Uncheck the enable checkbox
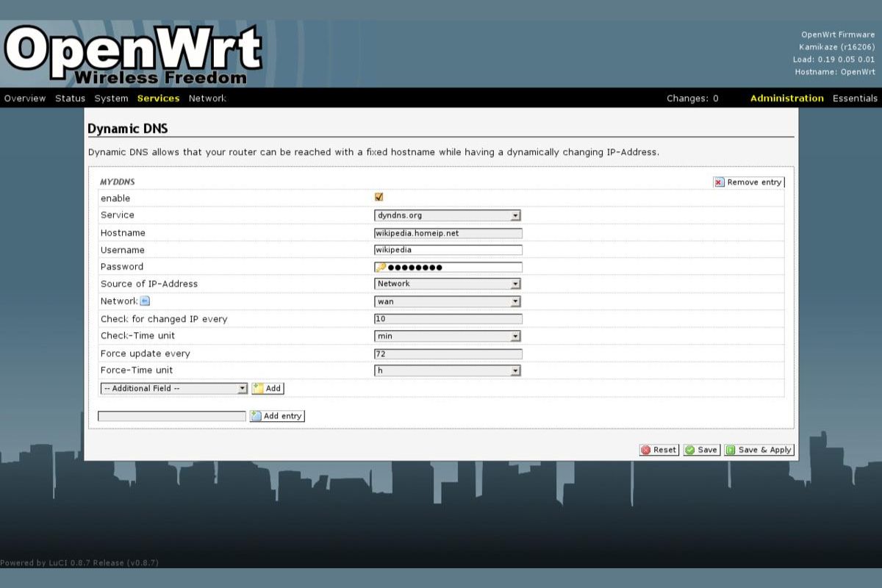The height and width of the screenshot is (588, 882). (x=379, y=197)
